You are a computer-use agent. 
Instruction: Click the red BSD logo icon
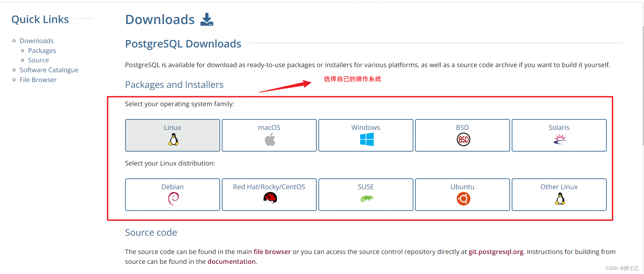tap(463, 139)
